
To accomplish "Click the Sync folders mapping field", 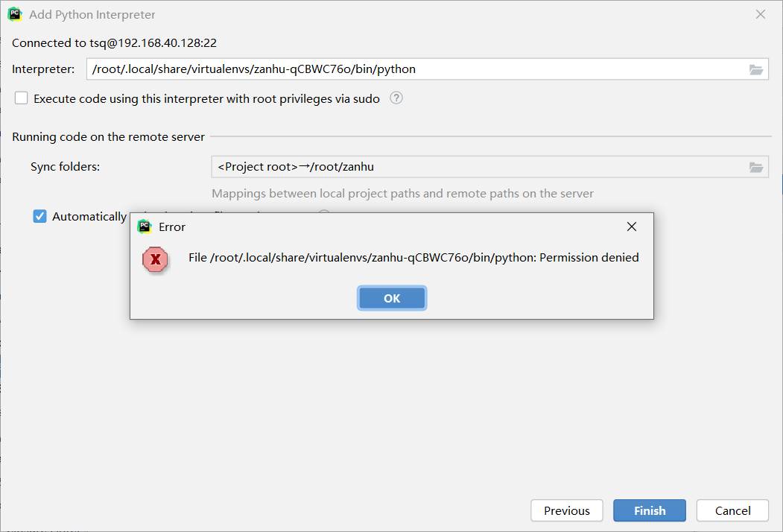I will tap(477, 167).
